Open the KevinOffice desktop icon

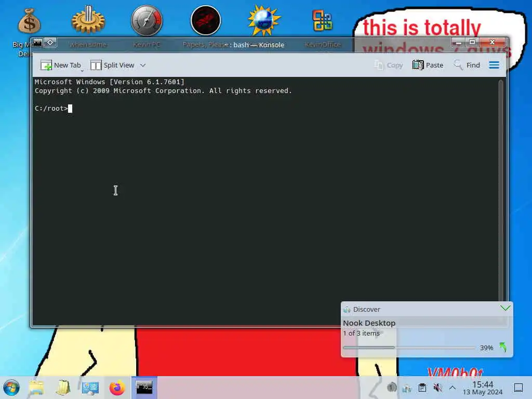click(x=322, y=20)
